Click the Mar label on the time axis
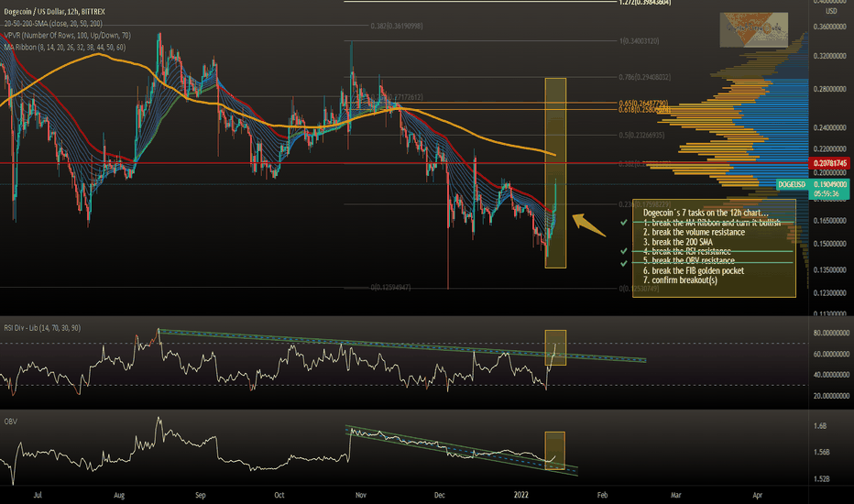This screenshot has width=854, height=504. coord(676,495)
